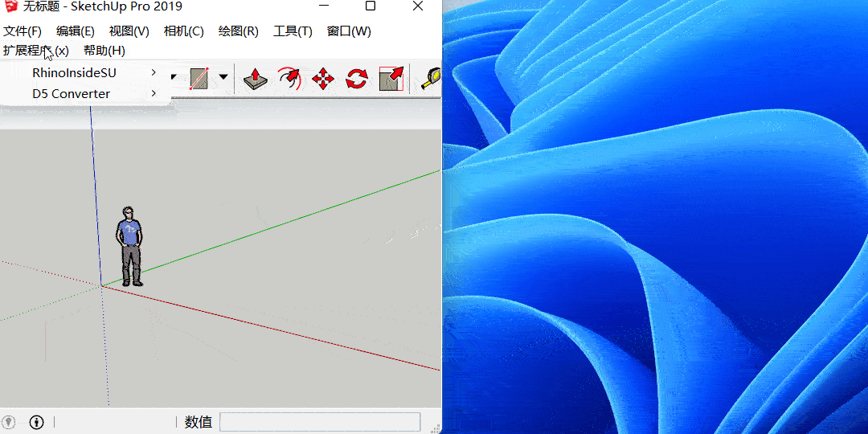Expand the D5 Converter submenu entry
The image size is (868, 434).
[85, 93]
